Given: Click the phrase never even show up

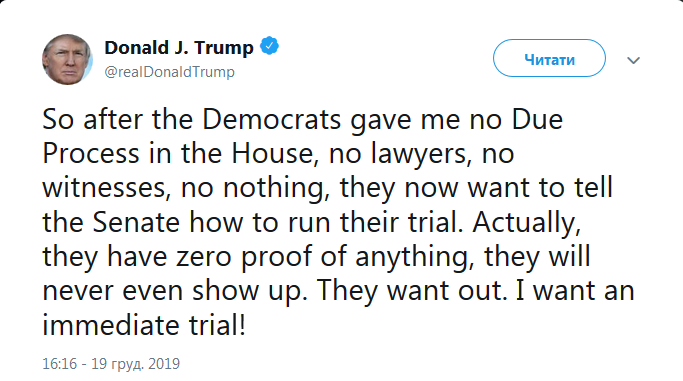Looking at the screenshot, I should coord(175,292).
